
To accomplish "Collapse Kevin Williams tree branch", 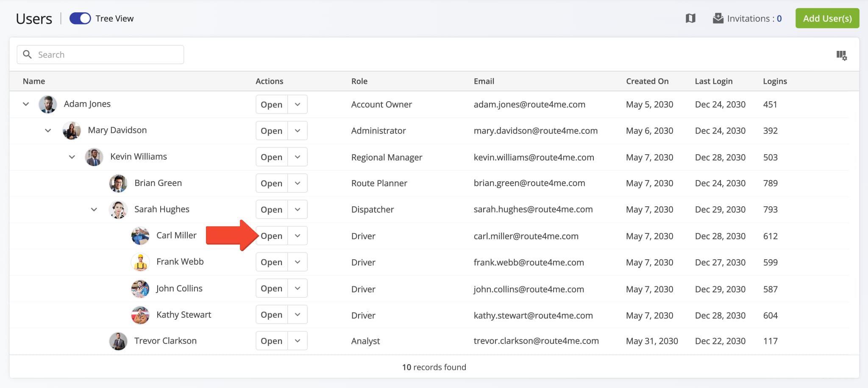I will 72,157.
